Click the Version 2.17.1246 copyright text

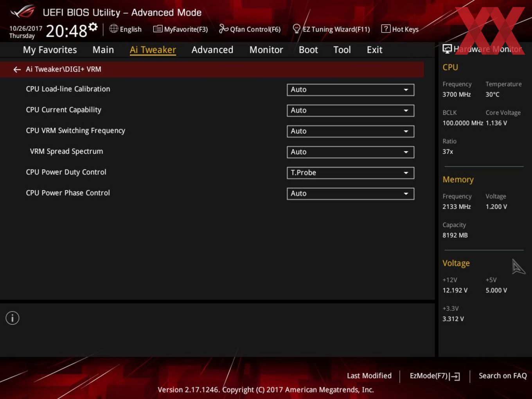tap(266, 390)
